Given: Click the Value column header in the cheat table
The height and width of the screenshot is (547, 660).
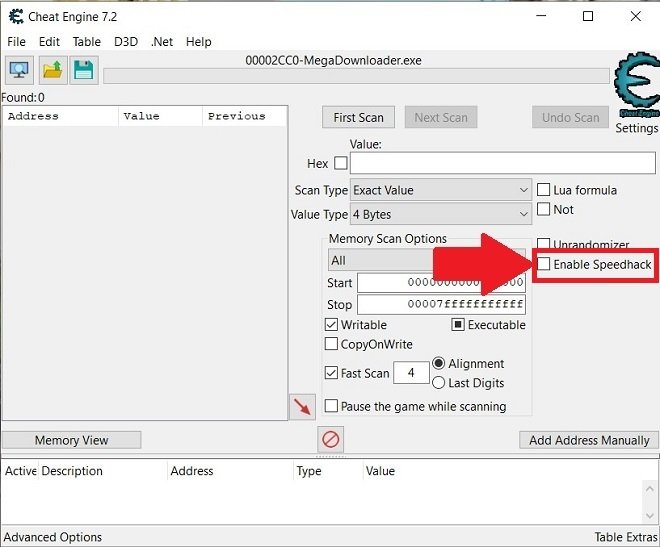Looking at the screenshot, I should [x=380, y=471].
